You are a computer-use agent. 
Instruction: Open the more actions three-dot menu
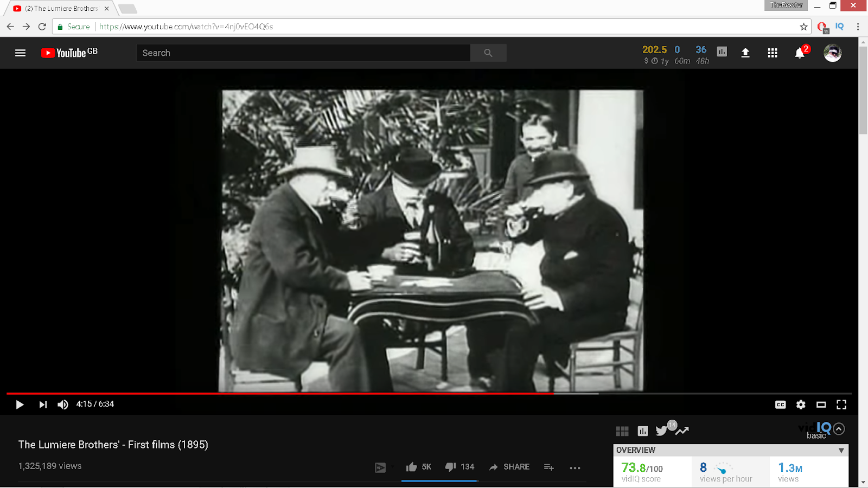[575, 467]
